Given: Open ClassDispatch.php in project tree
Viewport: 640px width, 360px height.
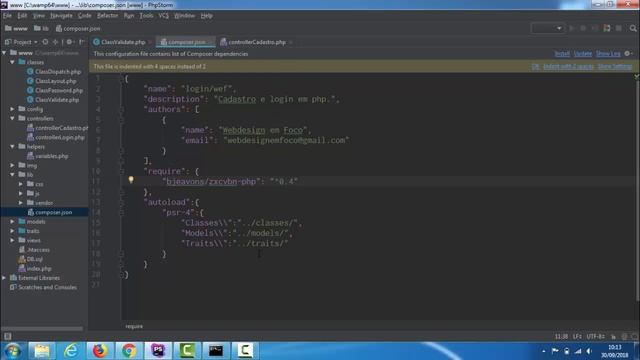Looking at the screenshot, I should click(x=58, y=71).
